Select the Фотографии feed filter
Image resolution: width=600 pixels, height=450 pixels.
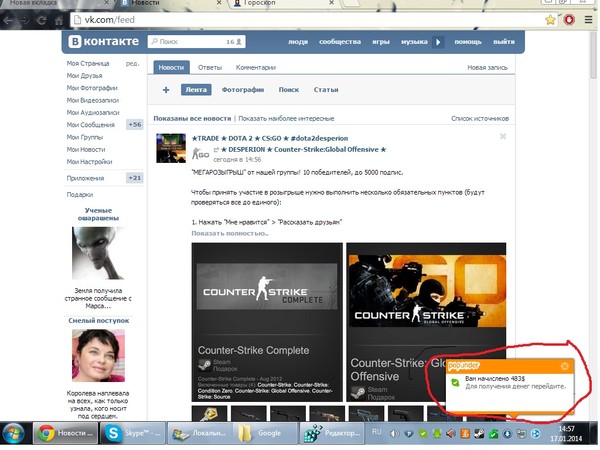[243, 90]
